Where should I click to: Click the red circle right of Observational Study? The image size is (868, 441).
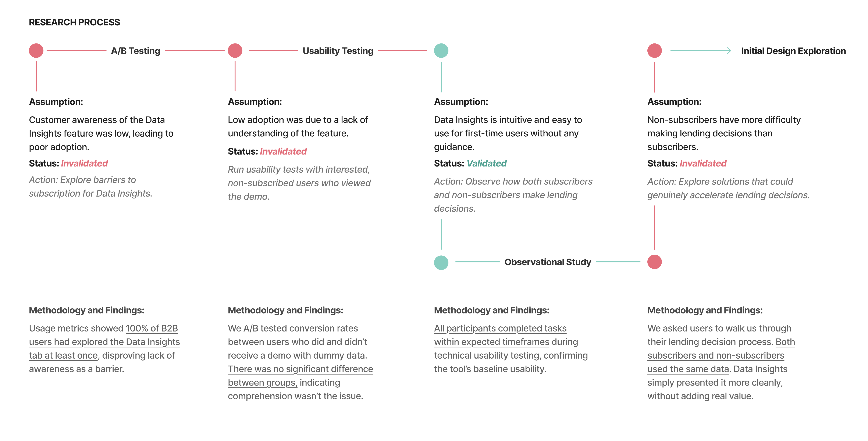click(x=654, y=262)
